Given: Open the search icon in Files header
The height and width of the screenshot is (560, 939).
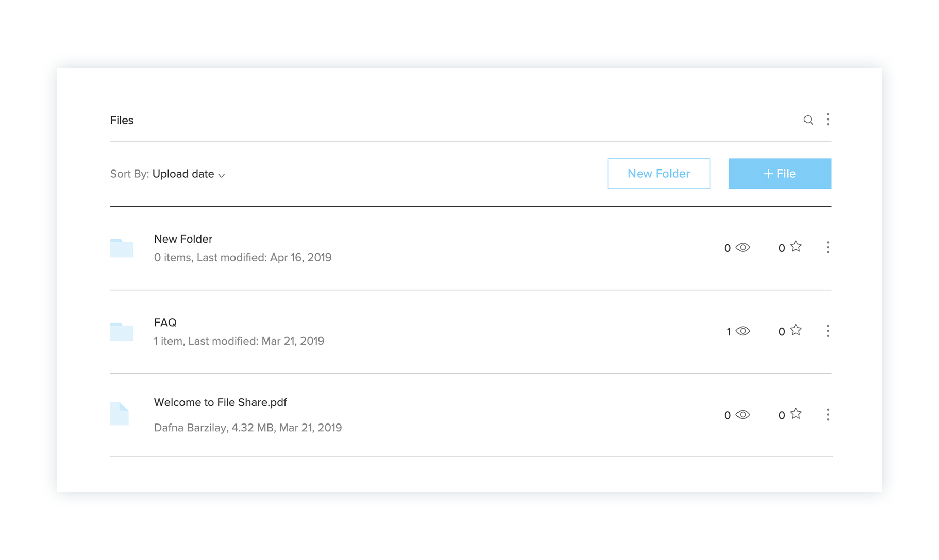Looking at the screenshot, I should tap(808, 120).
